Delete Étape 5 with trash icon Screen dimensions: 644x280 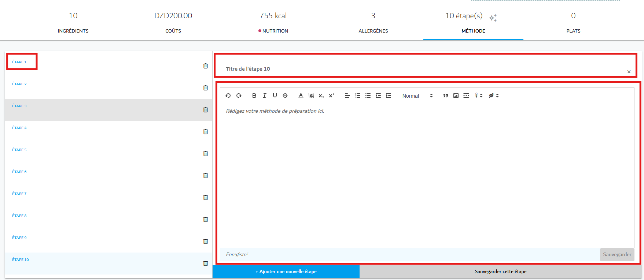pyautogui.click(x=206, y=154)
